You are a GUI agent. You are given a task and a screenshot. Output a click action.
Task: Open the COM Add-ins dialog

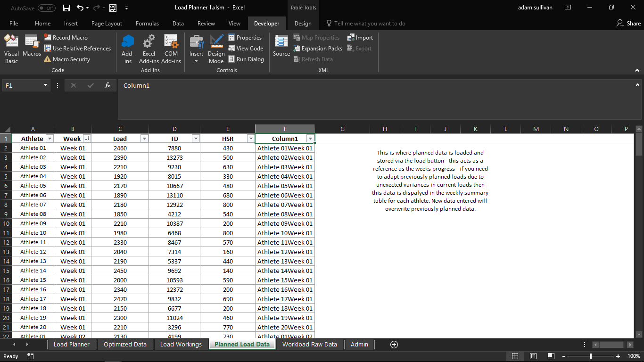click(x=171, y=47)
